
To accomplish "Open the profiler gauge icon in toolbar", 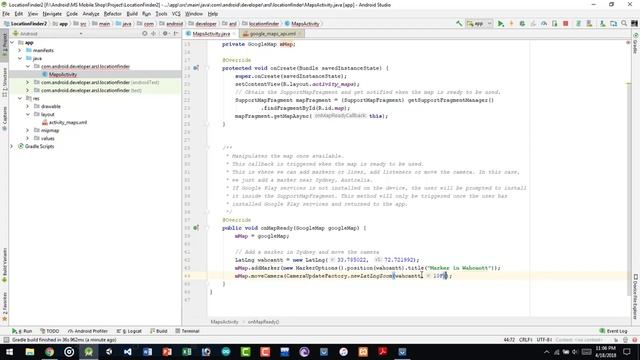I will point(544,24).
